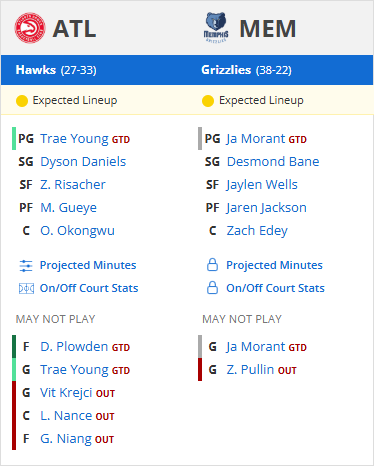The height and width of the screenshot is (466, 374).
Task: Click the Hawks Projected Minutes sliders icon
Action: (26, 266)
